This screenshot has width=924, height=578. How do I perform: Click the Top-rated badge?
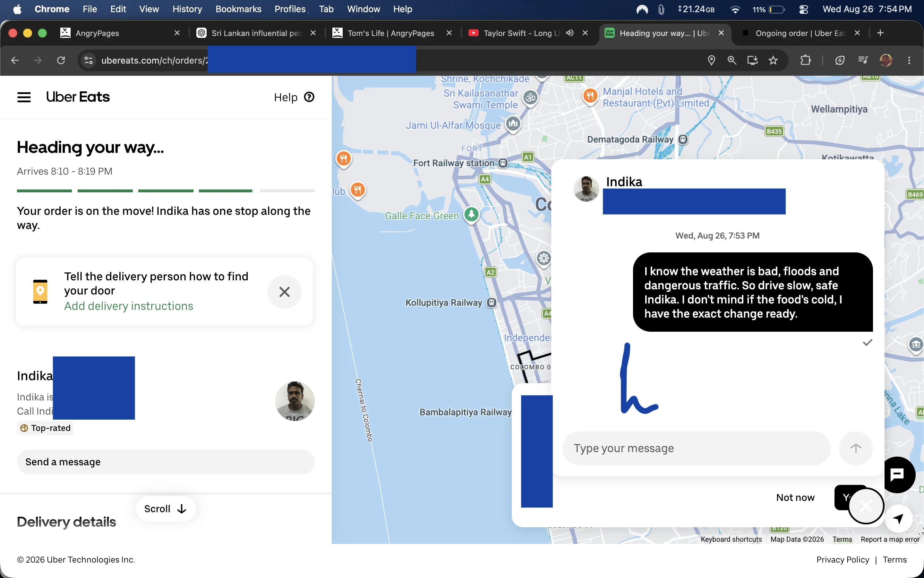click(x=46, y=428)
